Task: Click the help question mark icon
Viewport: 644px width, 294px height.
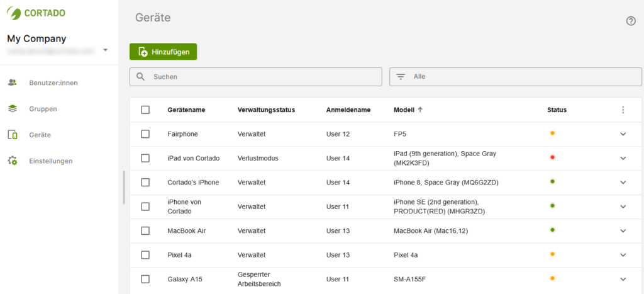Action: pos(631,21)
